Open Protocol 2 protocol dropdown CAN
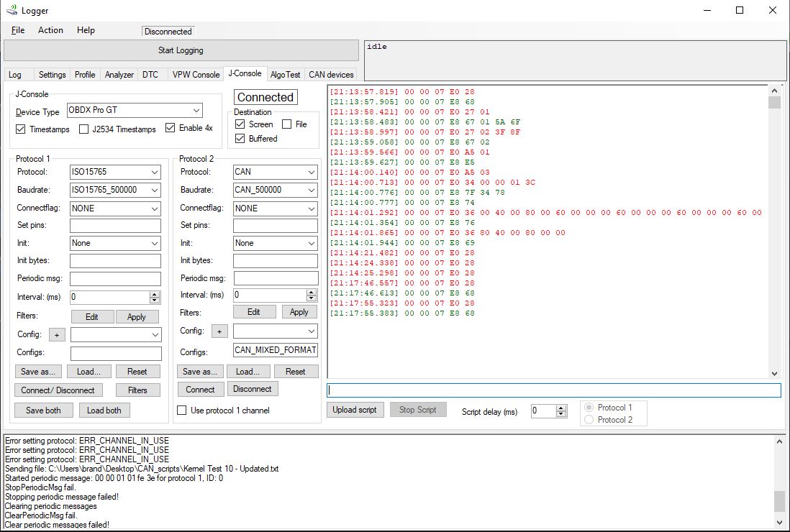The image size is (790, 532). 275,172
